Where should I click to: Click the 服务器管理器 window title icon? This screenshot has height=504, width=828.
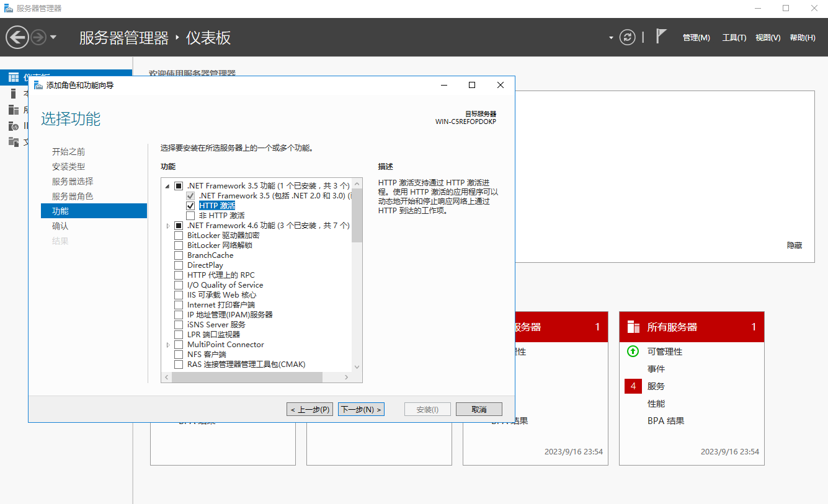pyautogui.click(x=9, y=8)
